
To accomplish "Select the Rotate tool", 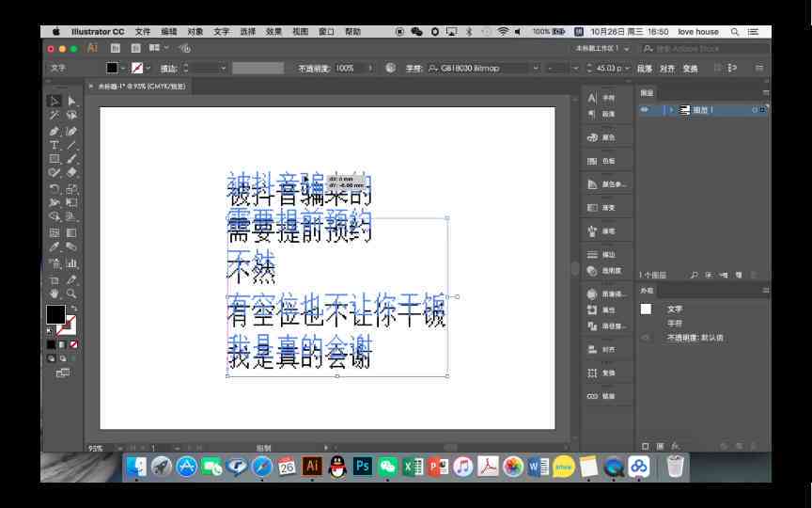I will [x=54, y=188].
